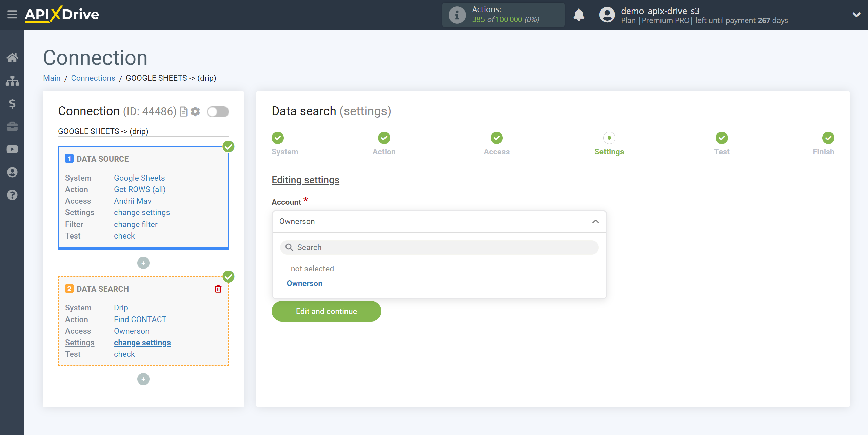Go to the System step
This screenshot has height=435, width=868.
pyautogui.click(x=278, y=138)
